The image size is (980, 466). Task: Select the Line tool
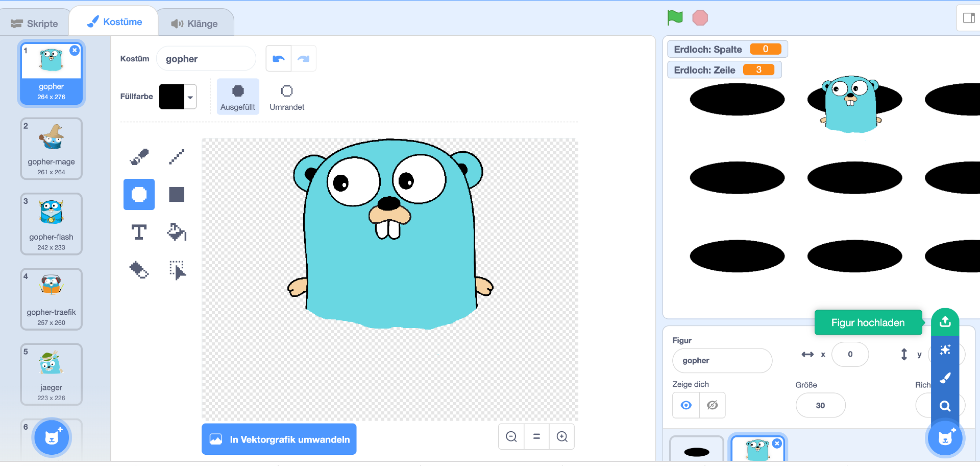pyautogui.click(x=177, y=156)
